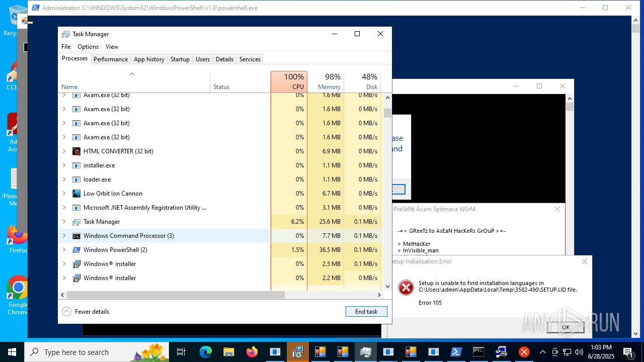Sort processes by CPU column
This screenshot has width=644, height=362.
[289, 81]
